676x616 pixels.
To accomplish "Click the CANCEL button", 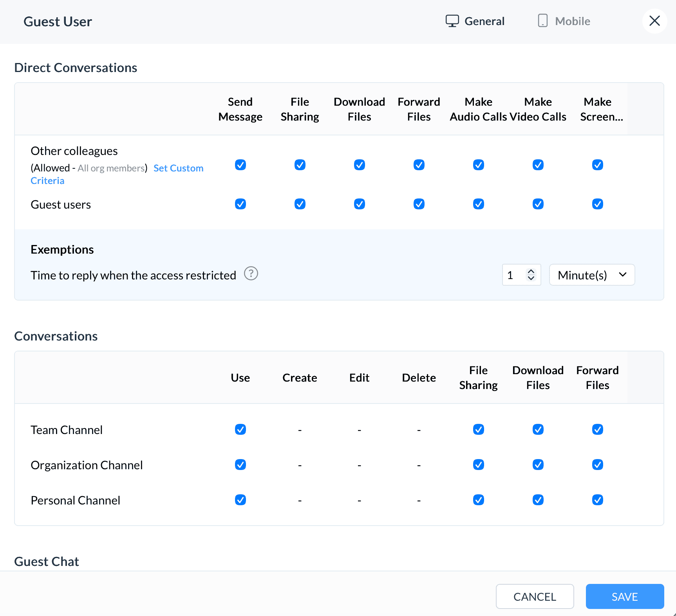I will (535, 596).
